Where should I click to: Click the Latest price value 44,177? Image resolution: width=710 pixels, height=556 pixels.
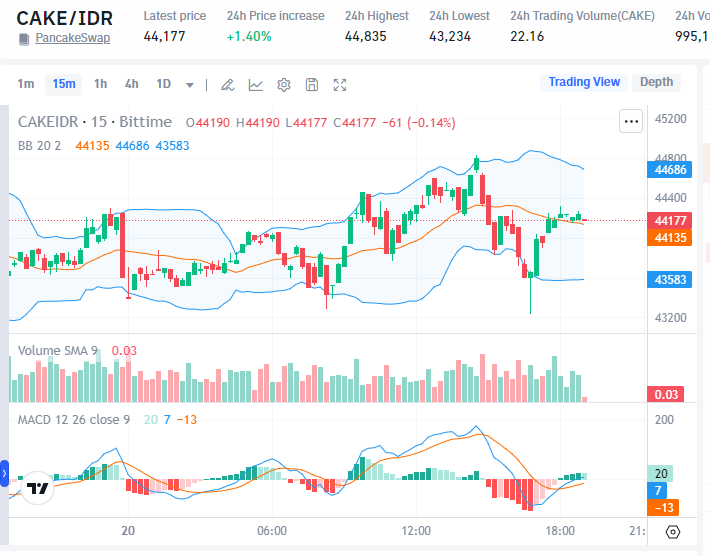tap(164, 36)
